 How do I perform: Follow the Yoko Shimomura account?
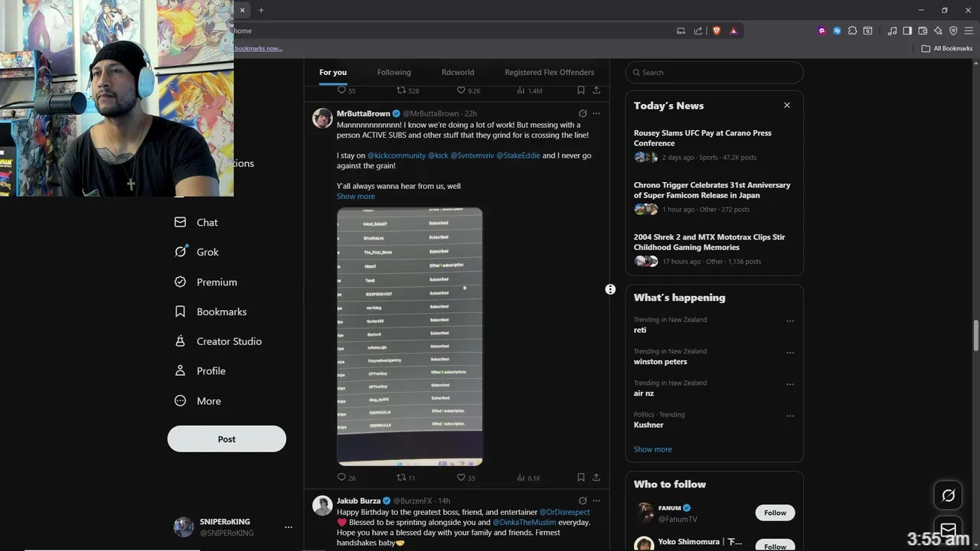tap(775, 545)
